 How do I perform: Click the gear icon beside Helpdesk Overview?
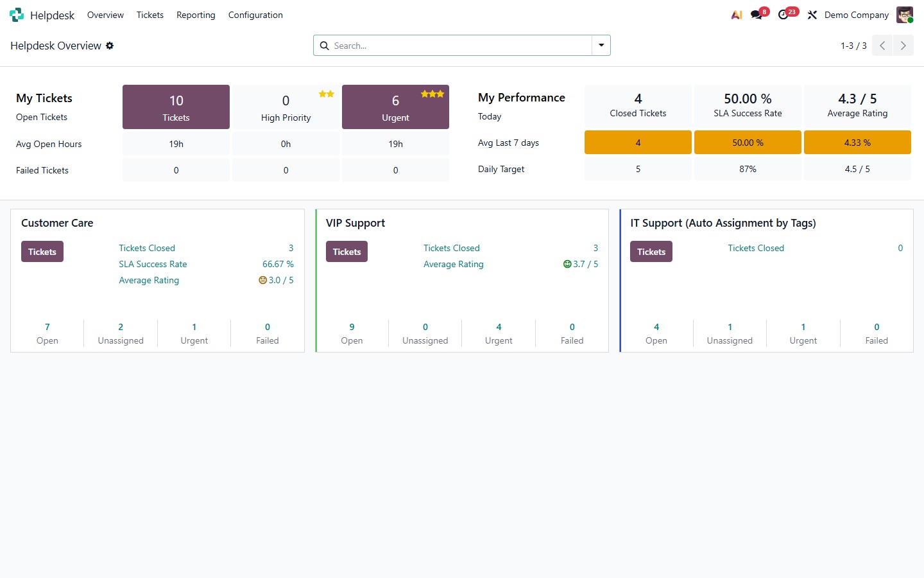coord(110,46)
